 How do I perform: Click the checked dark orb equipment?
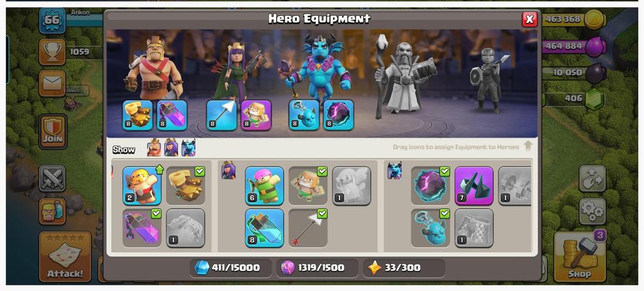pos(430,186)
